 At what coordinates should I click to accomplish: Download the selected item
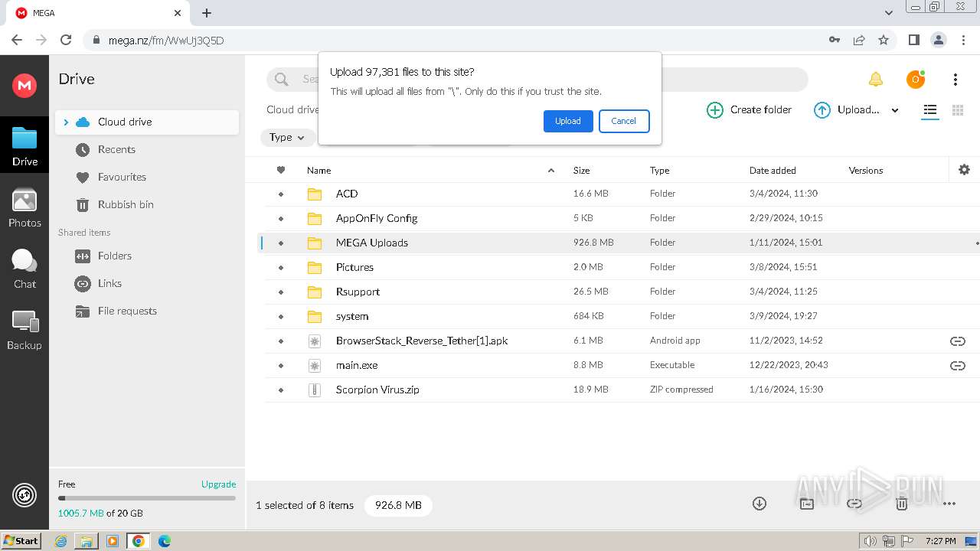pyautogui.click(x=759, y=504)
